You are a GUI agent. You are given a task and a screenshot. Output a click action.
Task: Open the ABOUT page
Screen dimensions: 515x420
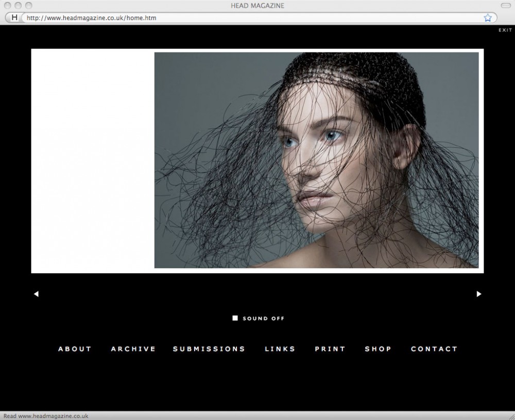click(x=75, y=349)
